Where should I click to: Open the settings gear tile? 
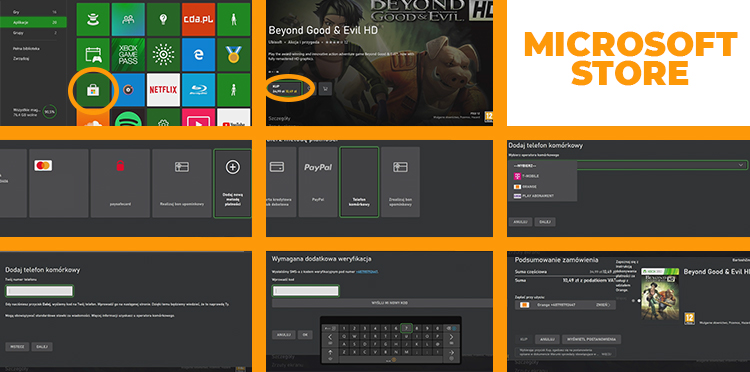163,117
